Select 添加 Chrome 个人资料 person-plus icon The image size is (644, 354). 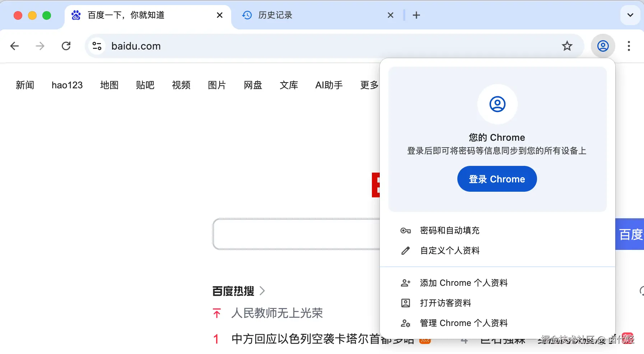(406, 283)
